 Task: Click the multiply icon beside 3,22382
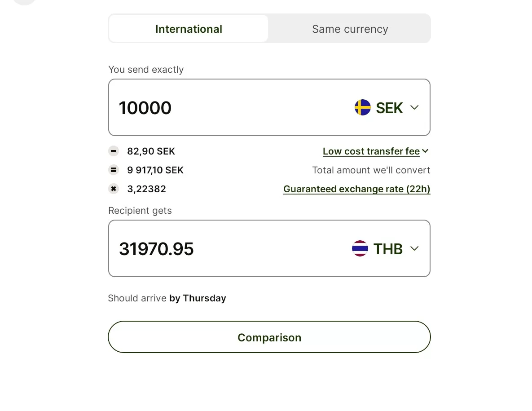[114, 189]
